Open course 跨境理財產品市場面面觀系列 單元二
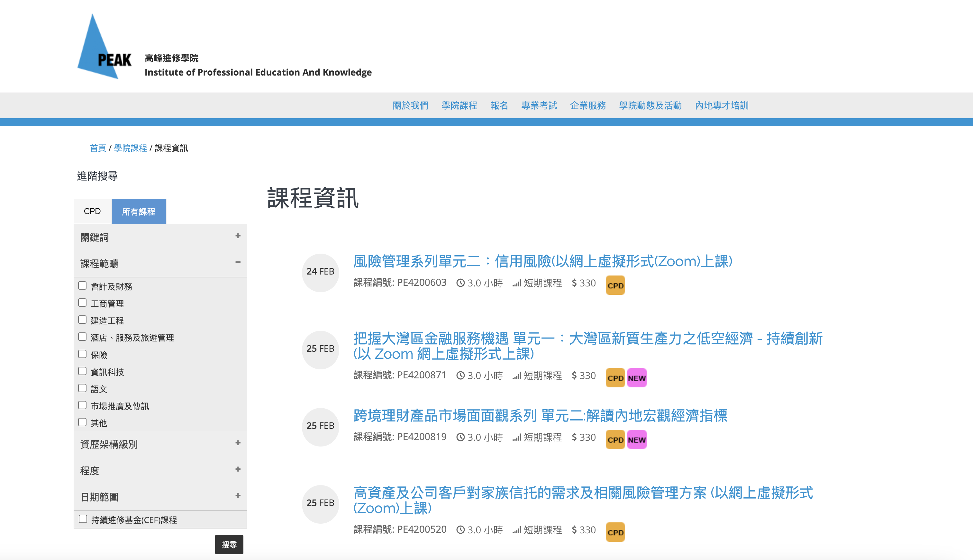Image resolution: width=973 pixels, height=560 pixels. coord(540,416)
